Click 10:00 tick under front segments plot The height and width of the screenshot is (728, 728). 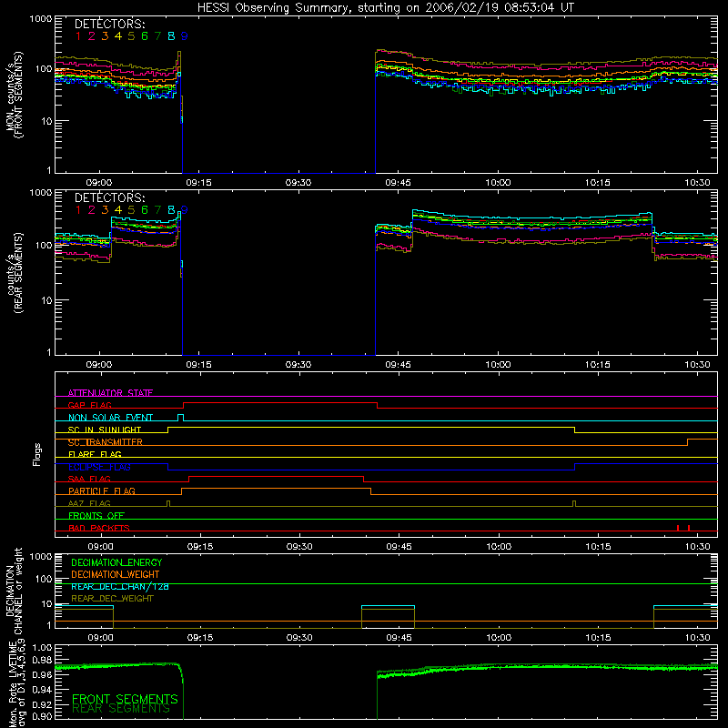point(498,183)
